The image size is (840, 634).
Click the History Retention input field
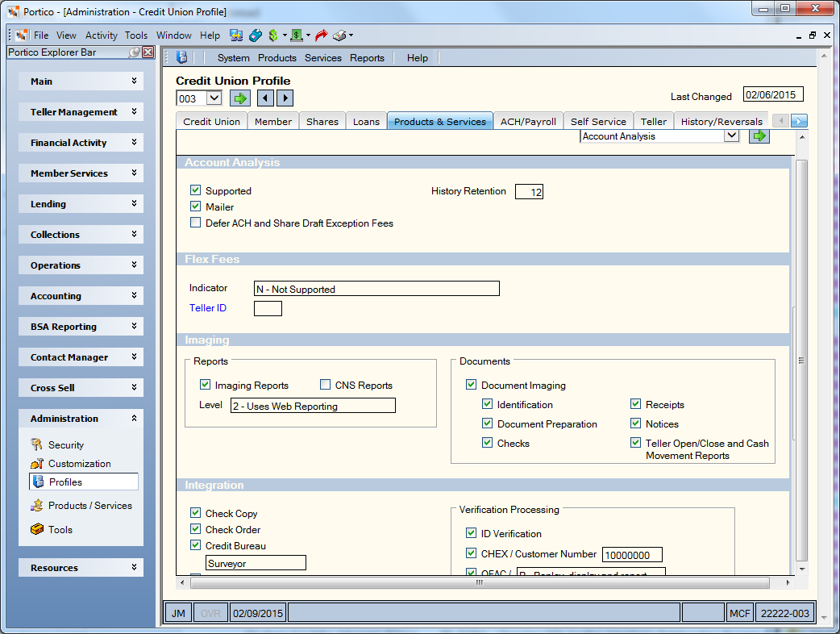tap(530, 192)
